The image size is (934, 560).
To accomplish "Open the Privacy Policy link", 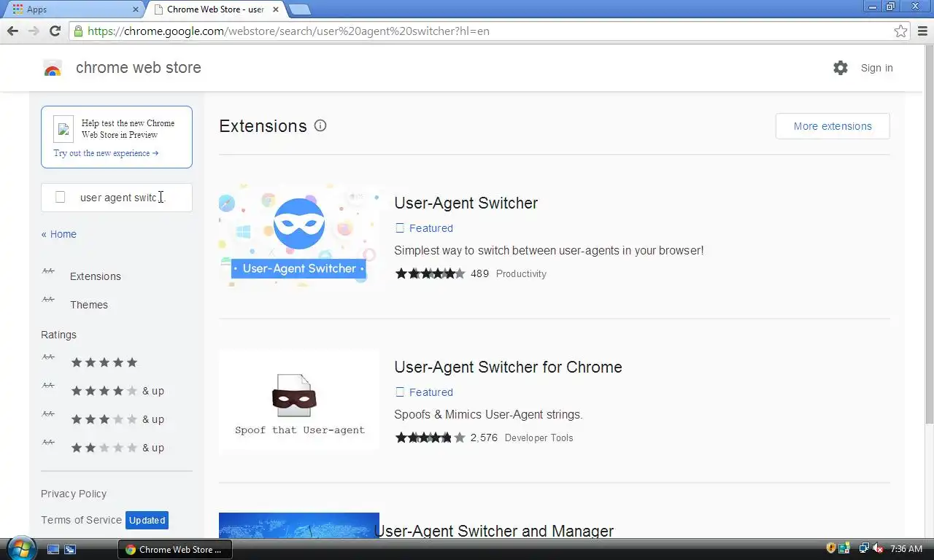I will click(x=74, y=494).
